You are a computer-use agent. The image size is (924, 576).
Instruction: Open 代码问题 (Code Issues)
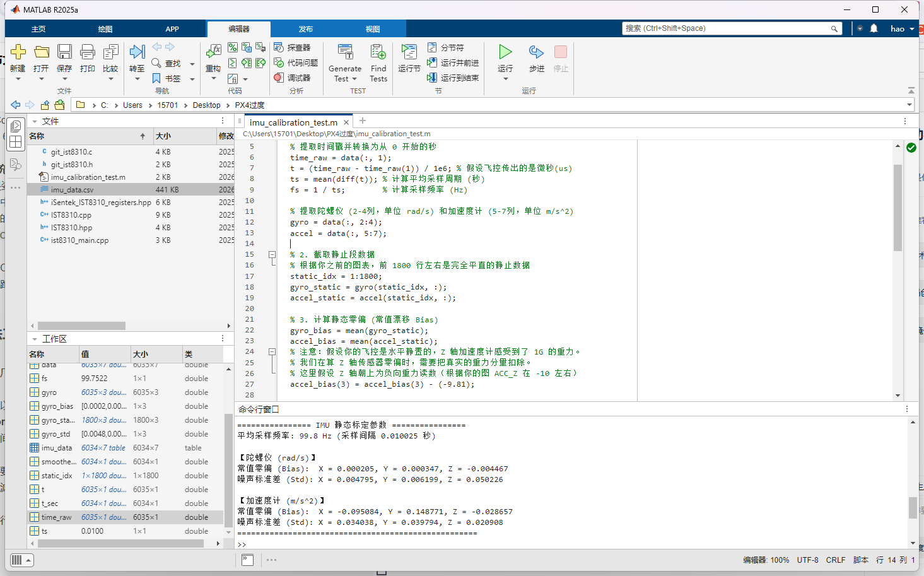(296, 62)
